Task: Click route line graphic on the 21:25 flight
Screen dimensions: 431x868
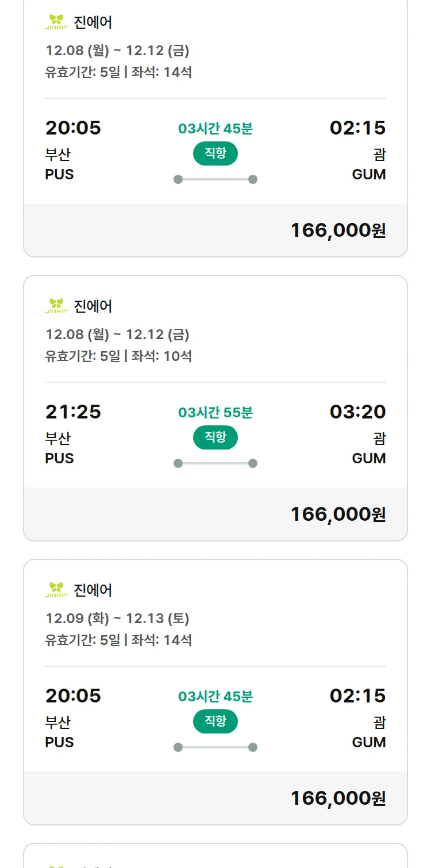Action: tap(215, 463)
